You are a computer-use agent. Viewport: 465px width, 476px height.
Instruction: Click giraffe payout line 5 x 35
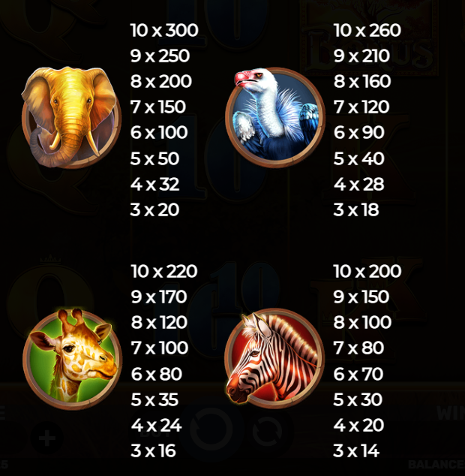(x=154, y=400)
